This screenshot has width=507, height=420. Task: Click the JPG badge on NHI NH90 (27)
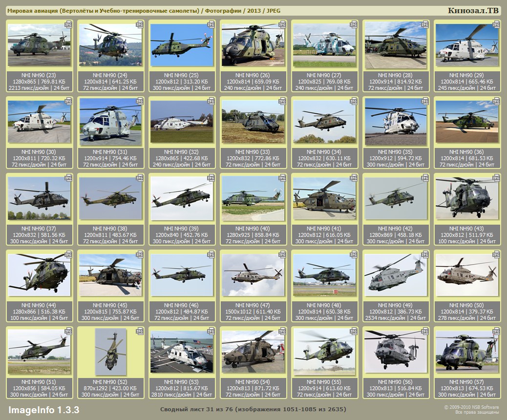(x=354, y=24)
